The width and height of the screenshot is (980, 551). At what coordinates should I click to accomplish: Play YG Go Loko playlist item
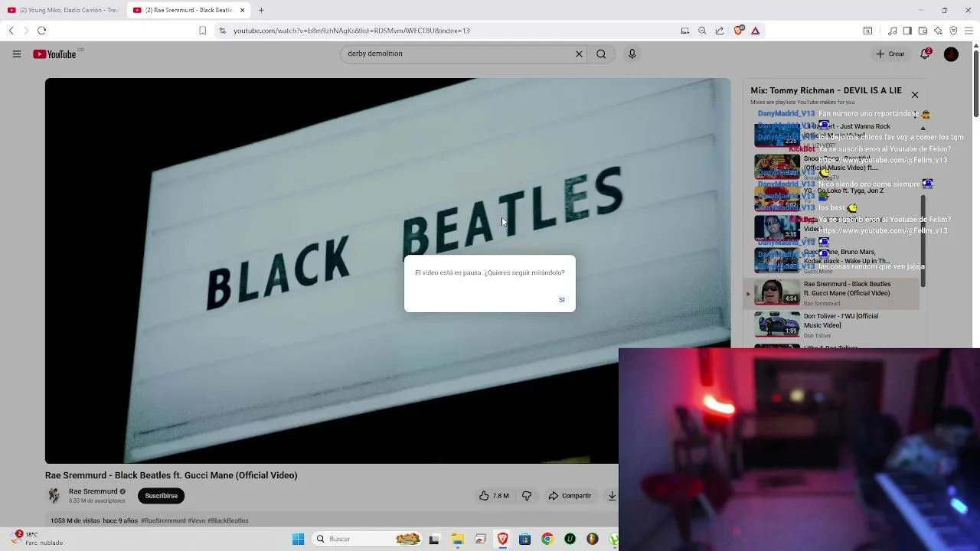[x=831, y=197]
